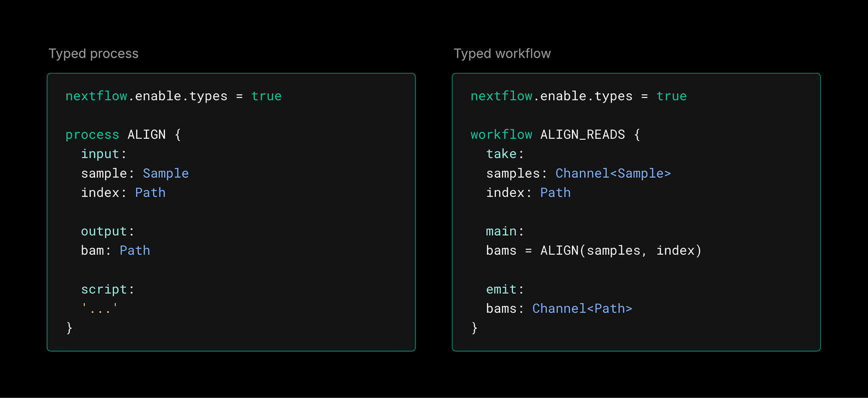Click 'input:' label in process block
The width and height of the screenshot is (868, 398).
click(x=104, y=154)
